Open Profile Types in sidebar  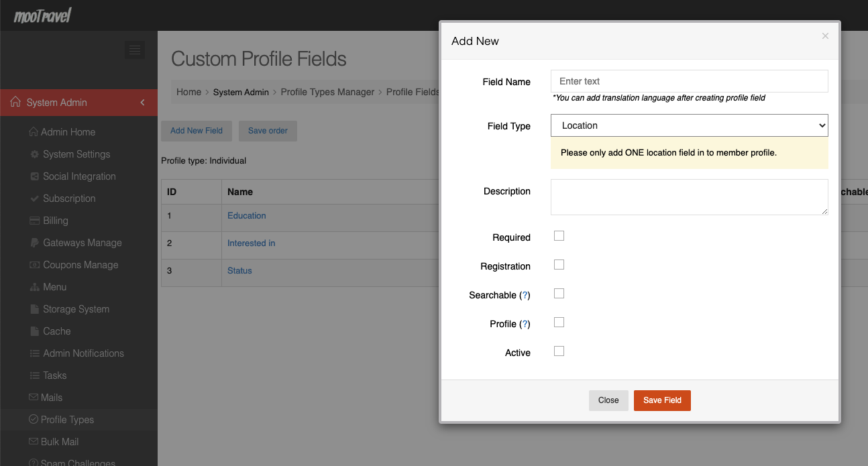pos(67,420)
